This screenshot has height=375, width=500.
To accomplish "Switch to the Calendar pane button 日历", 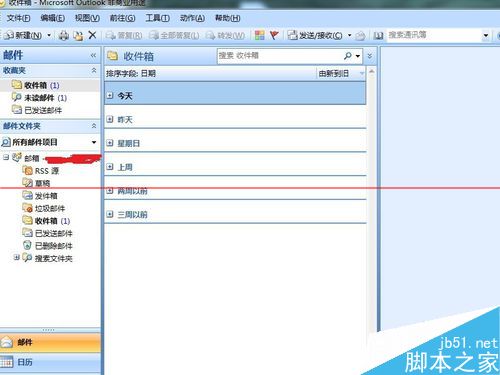I will 50,362.
